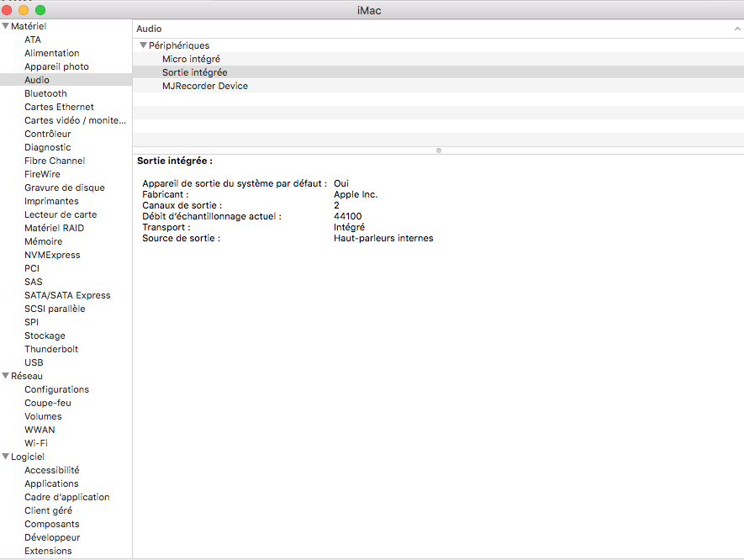The image size is (744, 560).
Task: Select FireWire in the sidebar
Action: coord(42,174)
